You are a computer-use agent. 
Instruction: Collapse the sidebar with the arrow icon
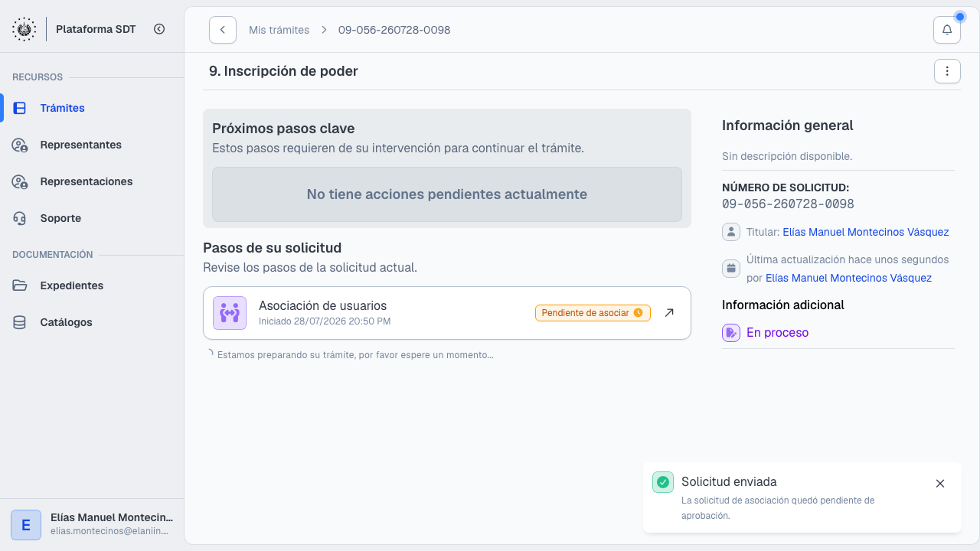coord(159,29)
